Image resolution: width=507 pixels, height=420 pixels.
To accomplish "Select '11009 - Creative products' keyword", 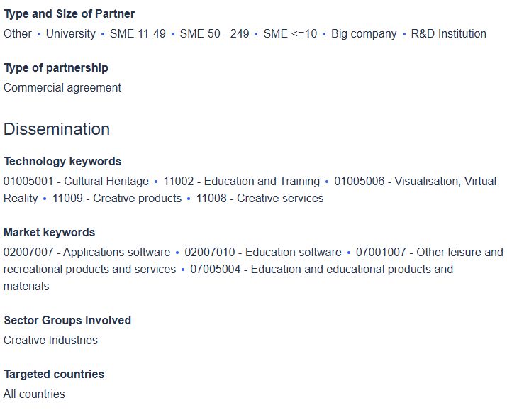I will click(117, 198).
